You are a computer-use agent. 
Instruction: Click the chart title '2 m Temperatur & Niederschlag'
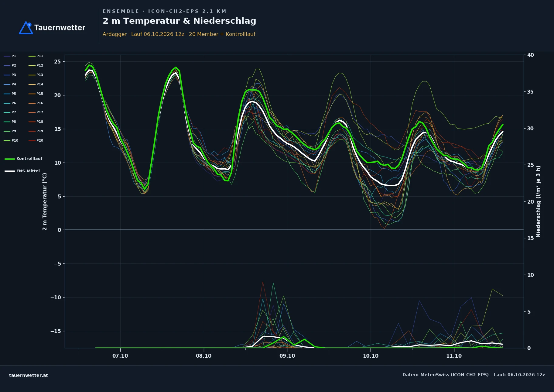[179, 21]
